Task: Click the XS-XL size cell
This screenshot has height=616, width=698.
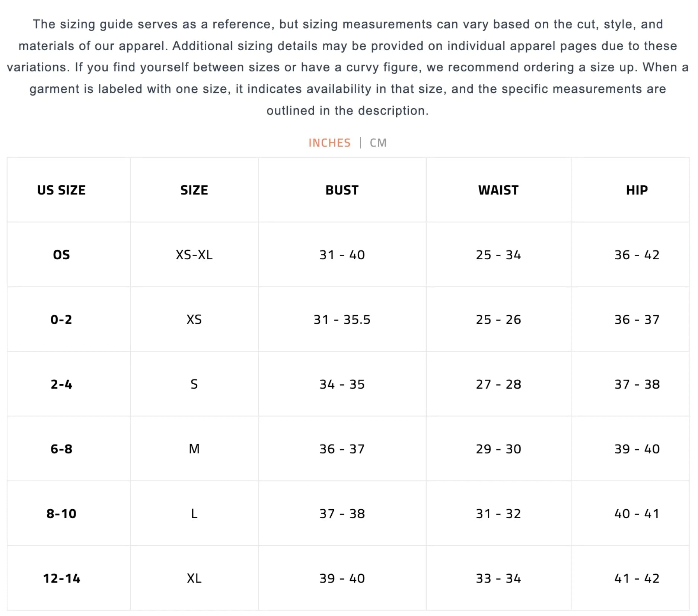Action: pyautogui.click(x=194, y=255)
